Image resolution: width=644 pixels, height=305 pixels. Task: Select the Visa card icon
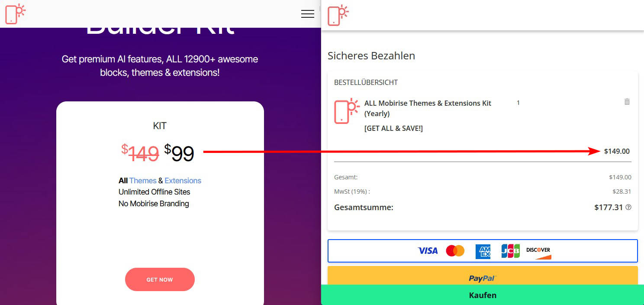pyautogui.click(x=428, y=250)
